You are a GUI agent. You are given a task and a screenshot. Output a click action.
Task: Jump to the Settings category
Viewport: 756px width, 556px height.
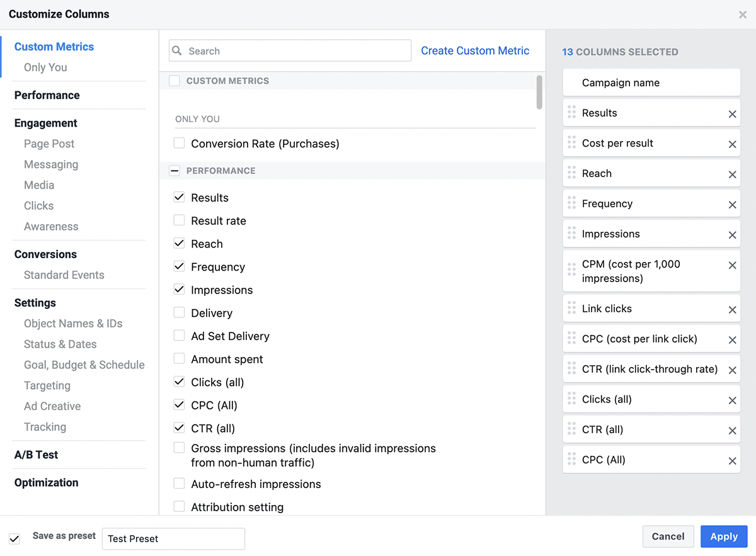35,303
